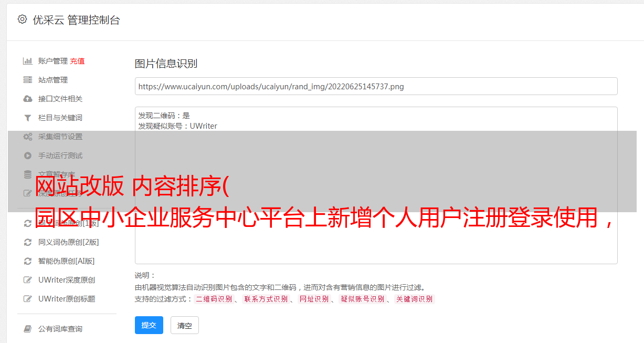The width and height of the screenshot is (644, 343).
Task: Click the 发现二维码：是 result line
Action: (x=164, y=116)
